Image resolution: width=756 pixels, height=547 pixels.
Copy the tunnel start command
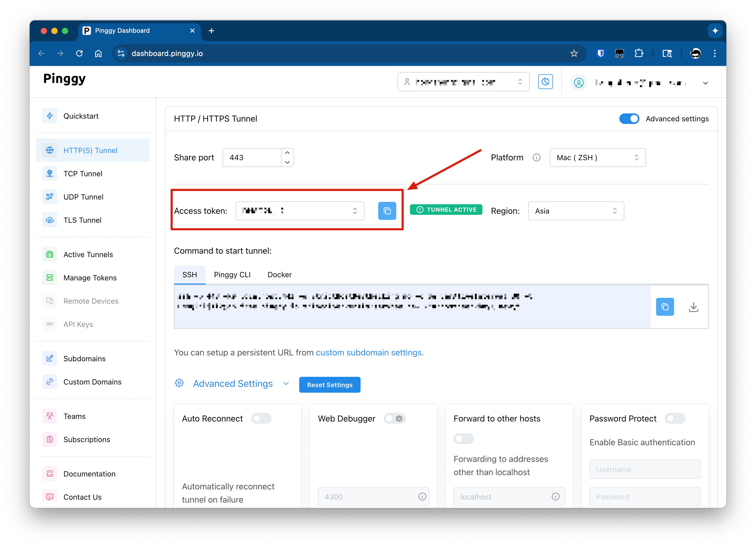coord(665,307)
